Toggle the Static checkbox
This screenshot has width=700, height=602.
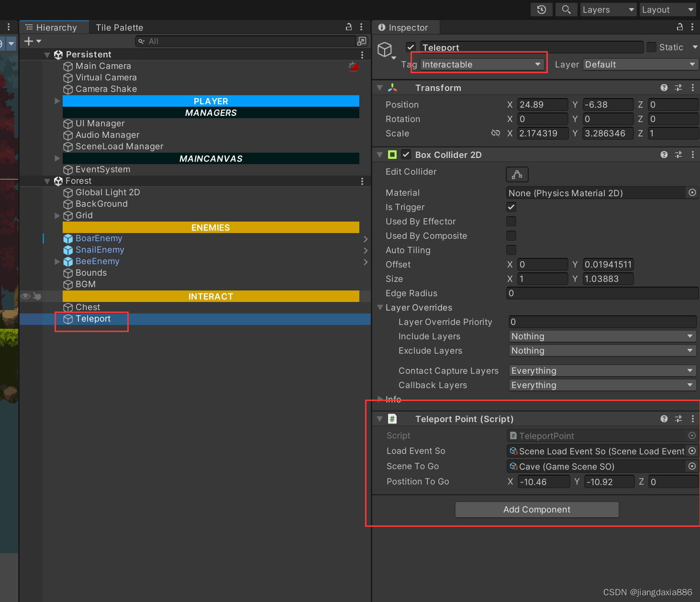tap(651, 47)
